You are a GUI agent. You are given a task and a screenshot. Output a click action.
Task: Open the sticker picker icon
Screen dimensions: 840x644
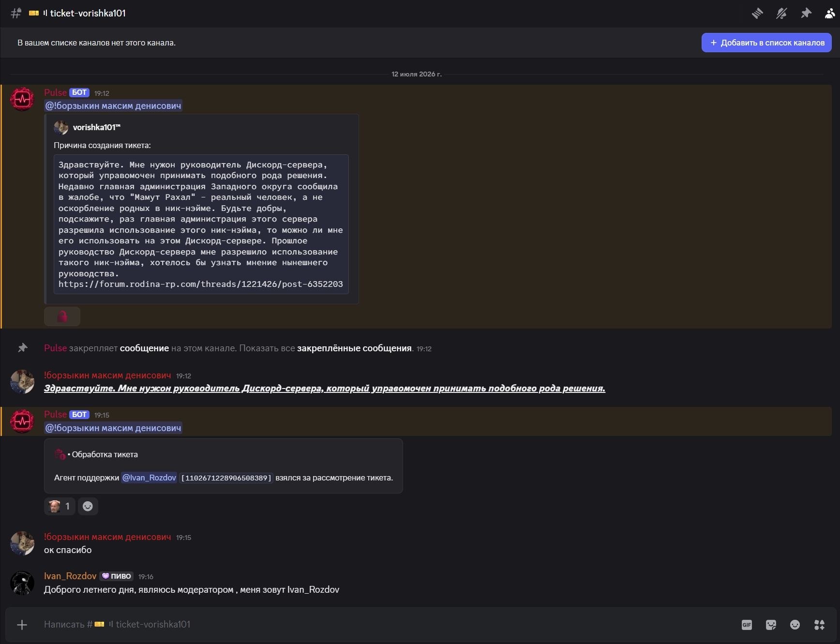pyautogui.click(x=771, y=625)
